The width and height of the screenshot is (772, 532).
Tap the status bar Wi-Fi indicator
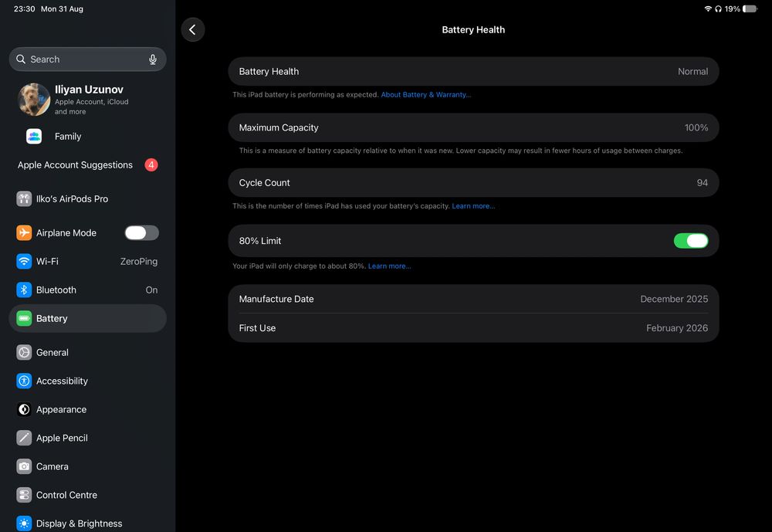coord(708,8)
